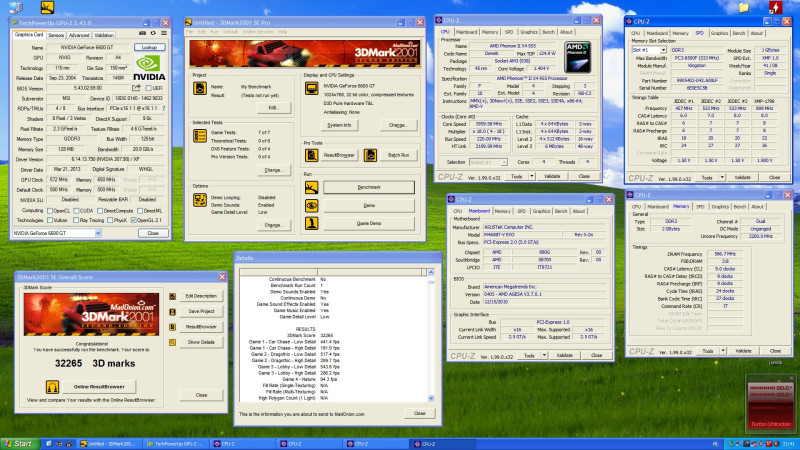The width and height of the screenshot is (800, 450).
Task: Click the AMD Phenom II logo in CPU-Z
Action: click(578, 57)
